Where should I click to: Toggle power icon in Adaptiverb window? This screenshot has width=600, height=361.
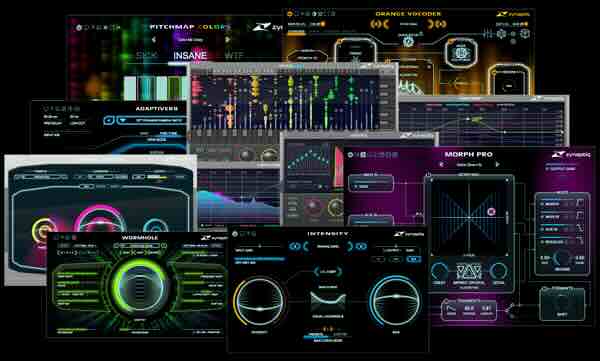click(x=46, y=109)
